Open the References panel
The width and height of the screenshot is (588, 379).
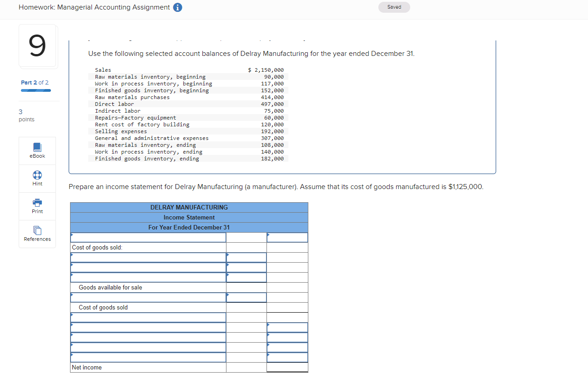coord(37,234)
